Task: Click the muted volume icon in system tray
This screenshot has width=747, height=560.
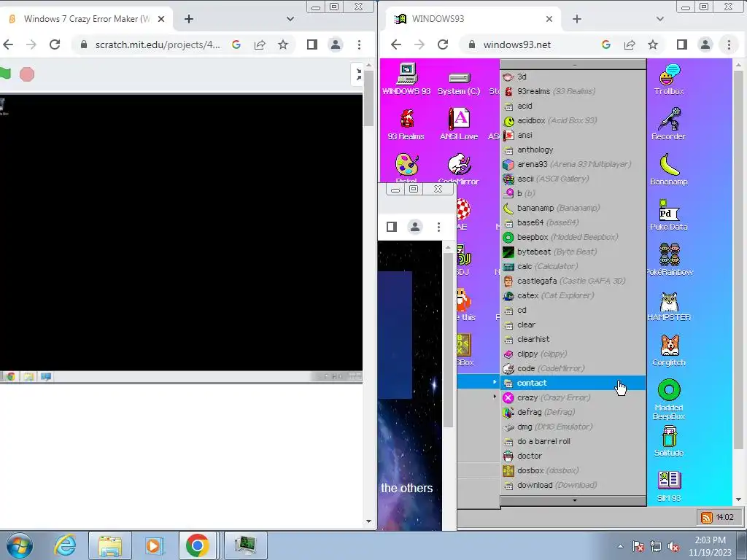Action: pyautogui.click(x=673, y=547)
